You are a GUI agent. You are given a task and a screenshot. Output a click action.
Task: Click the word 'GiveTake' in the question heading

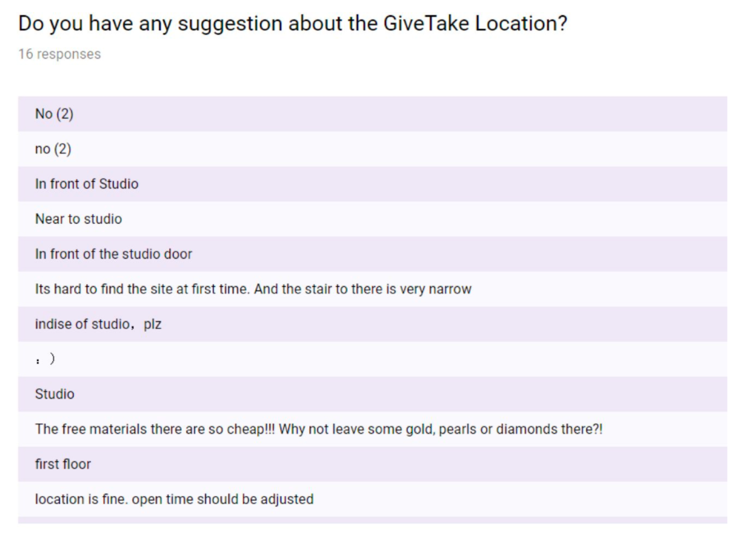pyautogui.click(x=426, y=24)
